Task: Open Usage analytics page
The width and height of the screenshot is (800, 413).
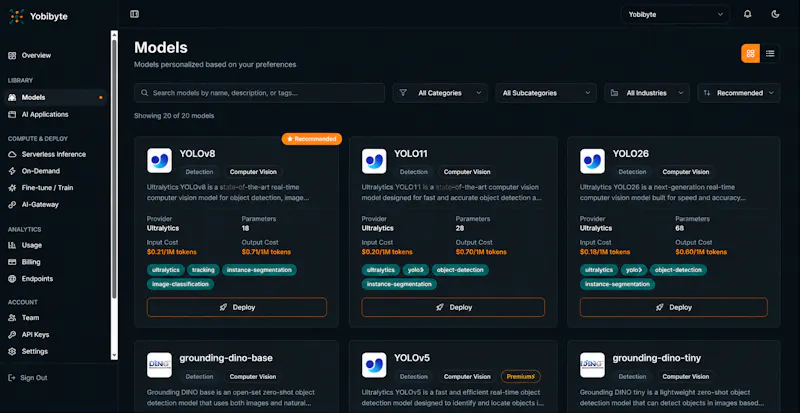Action: click(32, 245)
